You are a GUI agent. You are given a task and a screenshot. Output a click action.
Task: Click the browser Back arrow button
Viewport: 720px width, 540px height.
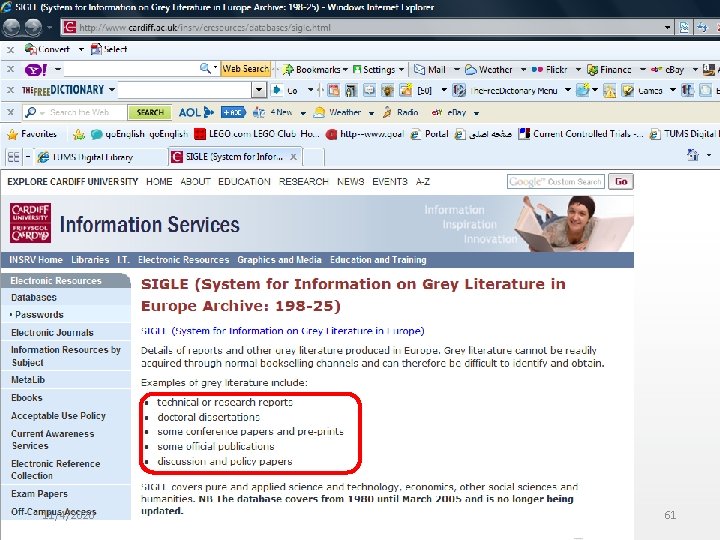coord(11,28)
